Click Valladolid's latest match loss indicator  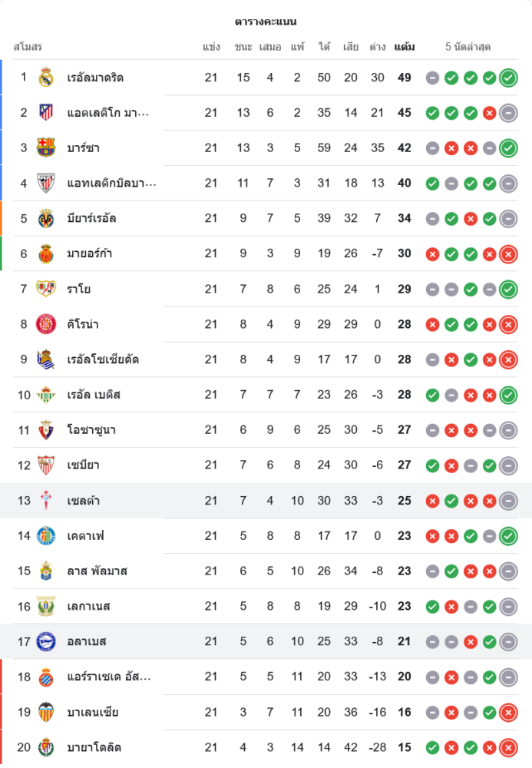[x=508, y=747]
